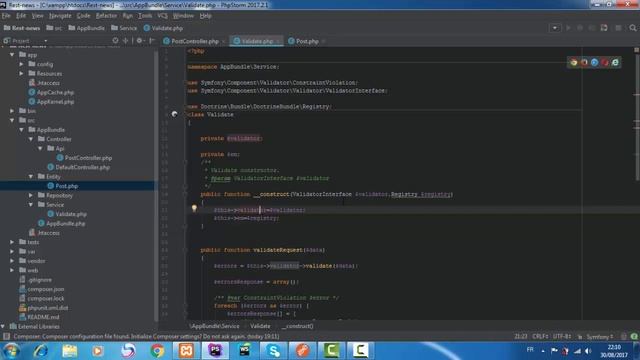Open Project panel settings gear
640x360 pixels.
tap(140, 41)
